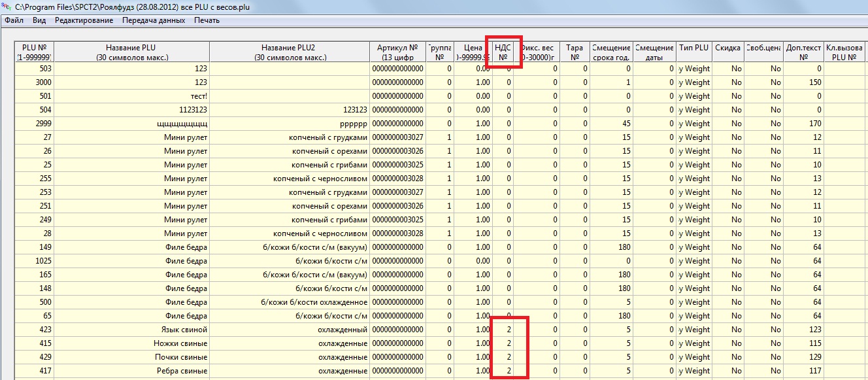Click the Тип PLU column header
868x380 pixels.
tap(693, 52)
